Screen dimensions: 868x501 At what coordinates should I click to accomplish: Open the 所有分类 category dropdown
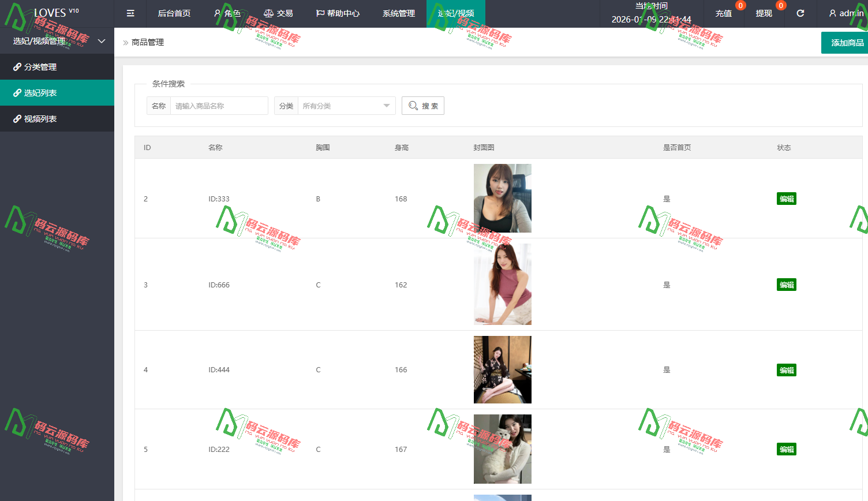[x=346, y=106]
